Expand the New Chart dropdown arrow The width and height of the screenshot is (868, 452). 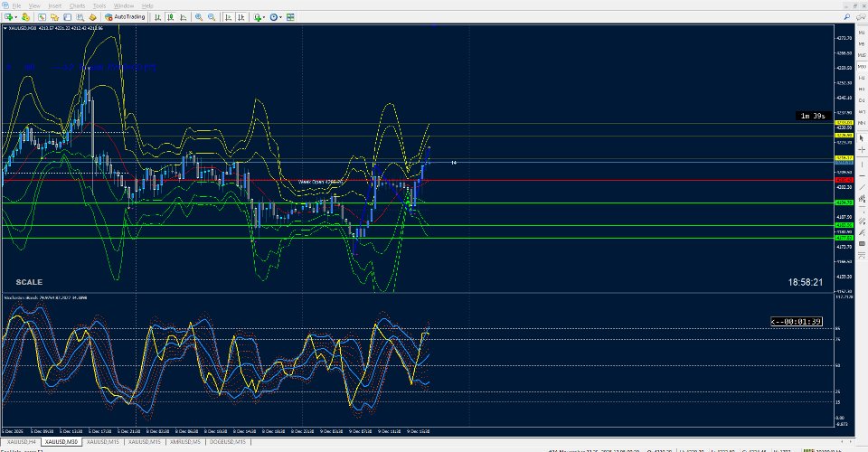(x=16, y=17)
